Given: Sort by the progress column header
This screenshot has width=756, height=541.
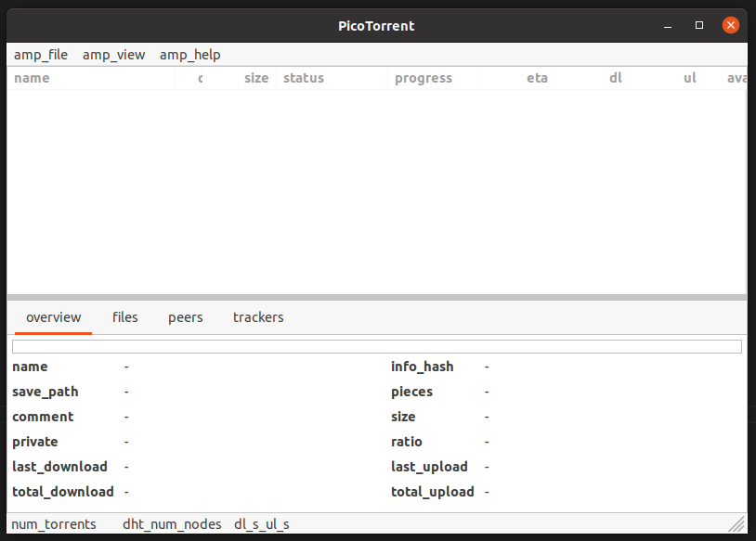Looking at the screenshot, I should click(434, 78).
